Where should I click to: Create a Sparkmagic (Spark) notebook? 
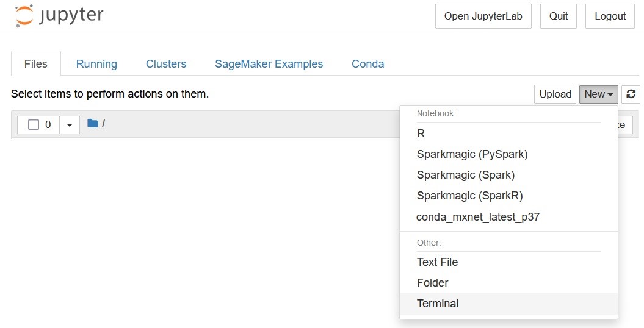pos(508,175)
